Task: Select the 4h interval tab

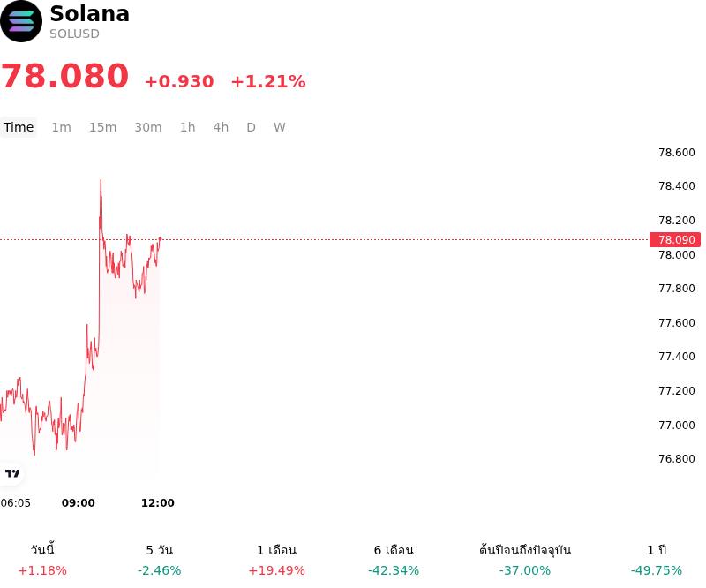Action: pos(221,127)
